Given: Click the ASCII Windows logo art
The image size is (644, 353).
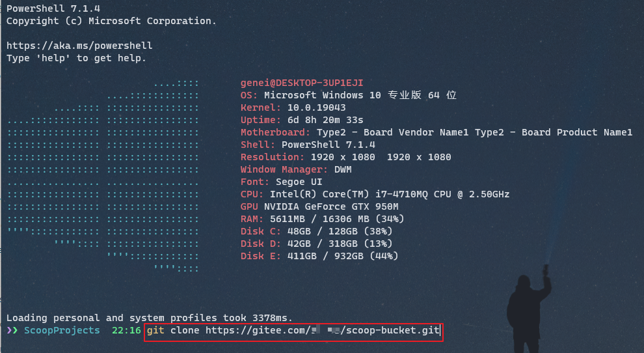Looking at the screenshot, I should (x=104, y=176).
